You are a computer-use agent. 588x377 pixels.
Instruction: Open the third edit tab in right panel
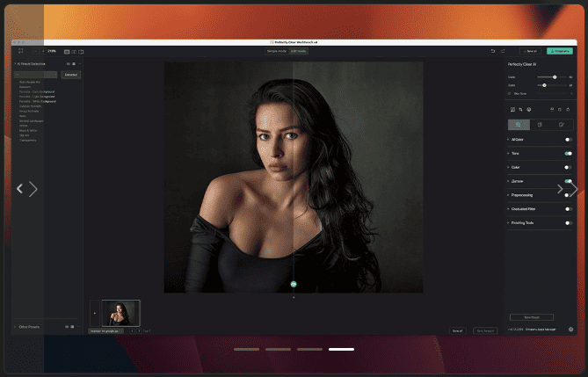[x=562, y=125]
